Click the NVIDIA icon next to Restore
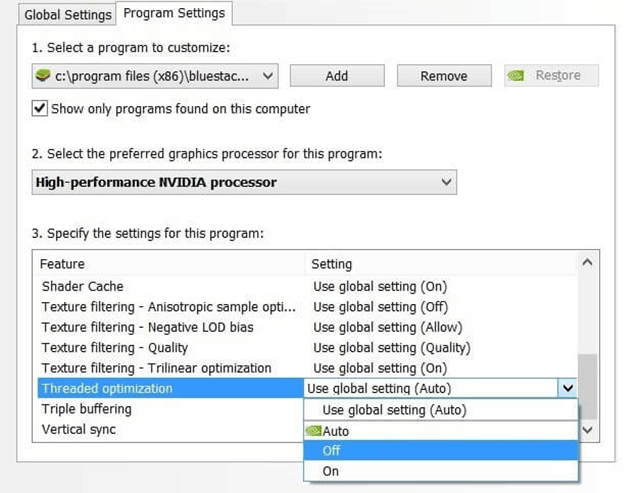The width and height of the screenshot is (640, 493). tap(518, 76)
